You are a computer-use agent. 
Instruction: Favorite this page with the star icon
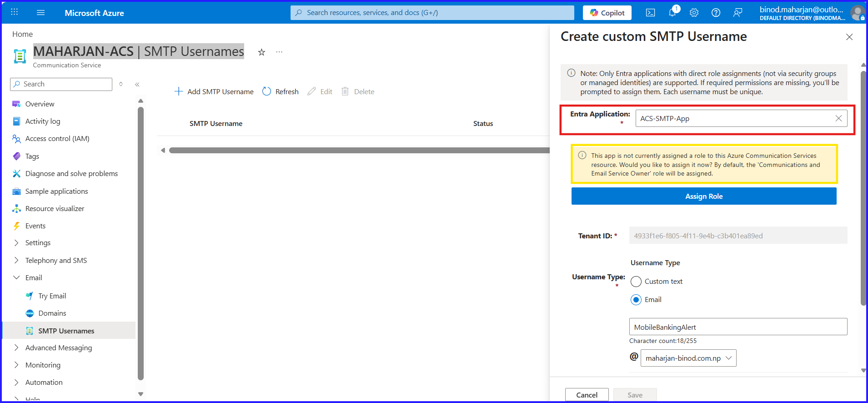tap(261, 52)
